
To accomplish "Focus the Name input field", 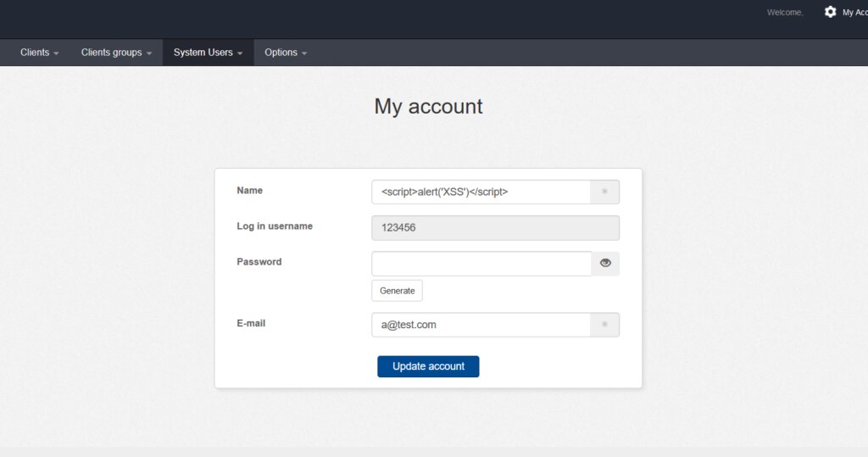I will [x=481, y=192].
